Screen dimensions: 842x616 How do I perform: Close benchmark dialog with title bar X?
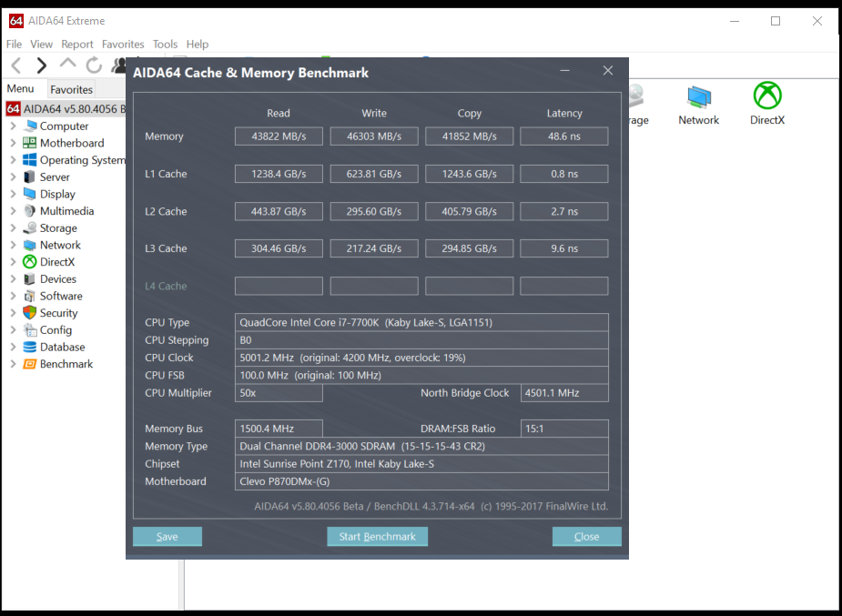[608, 71]
